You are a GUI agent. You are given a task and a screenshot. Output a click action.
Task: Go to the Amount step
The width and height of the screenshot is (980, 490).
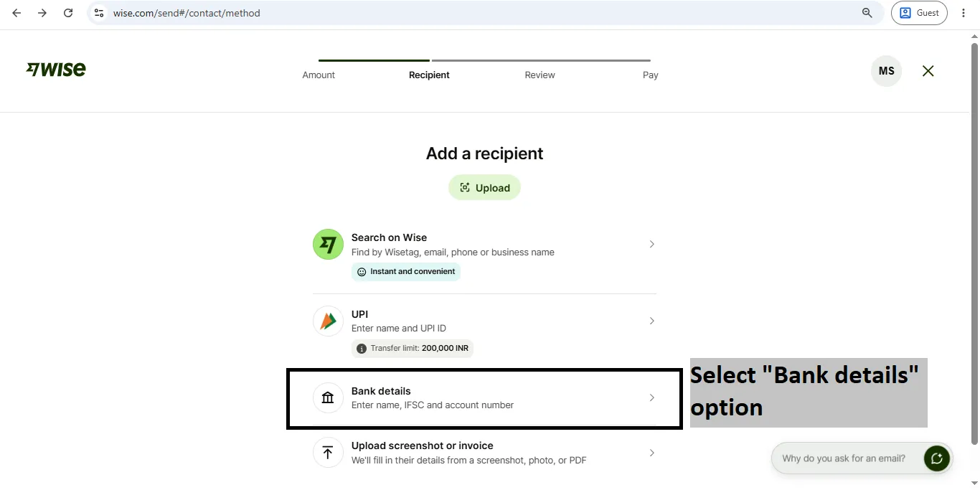319,75
